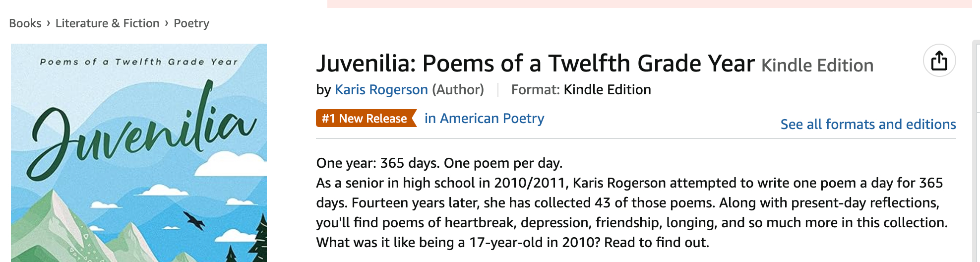
Task: Click 'One year: 365 days' description line
Action: click(x=439, y=163)
